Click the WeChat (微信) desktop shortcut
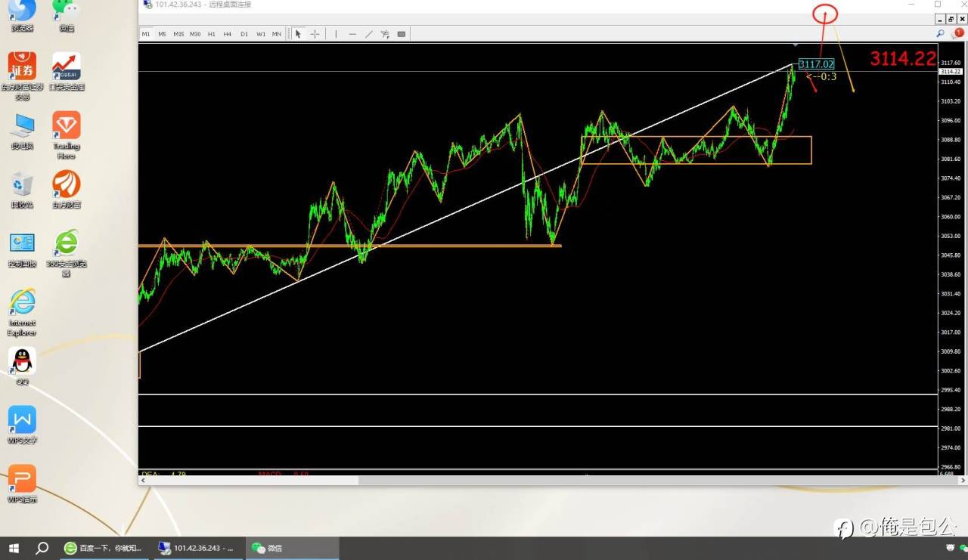This screenshot has width=968, height=560. [67, 16]
